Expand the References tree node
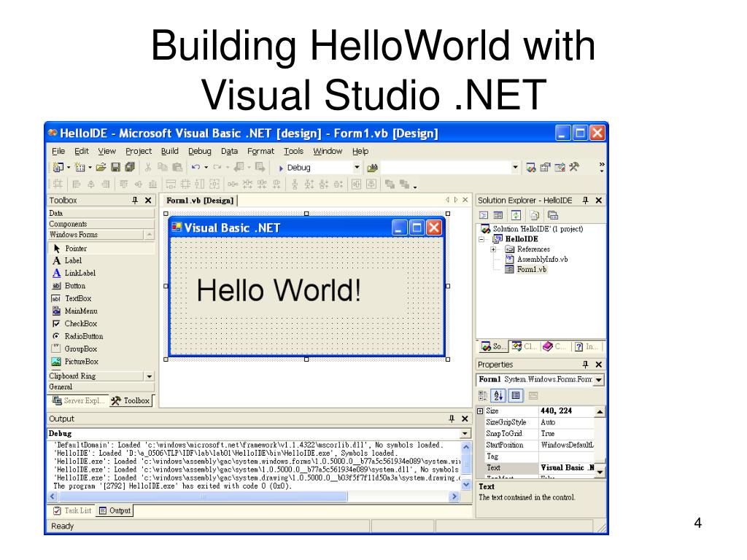747x560 pixels. click(494, 249)
